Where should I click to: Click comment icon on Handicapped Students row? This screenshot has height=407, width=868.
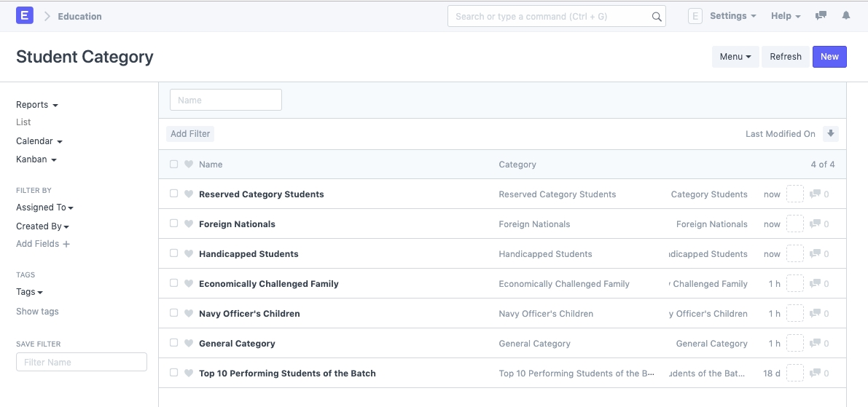816,254
